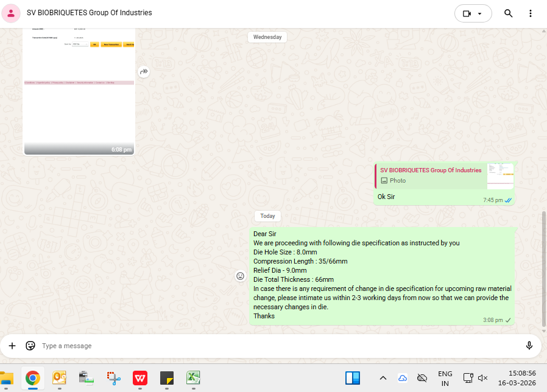547x392 pixels.
Task: React to the die specification message
Action: [240, 276]
